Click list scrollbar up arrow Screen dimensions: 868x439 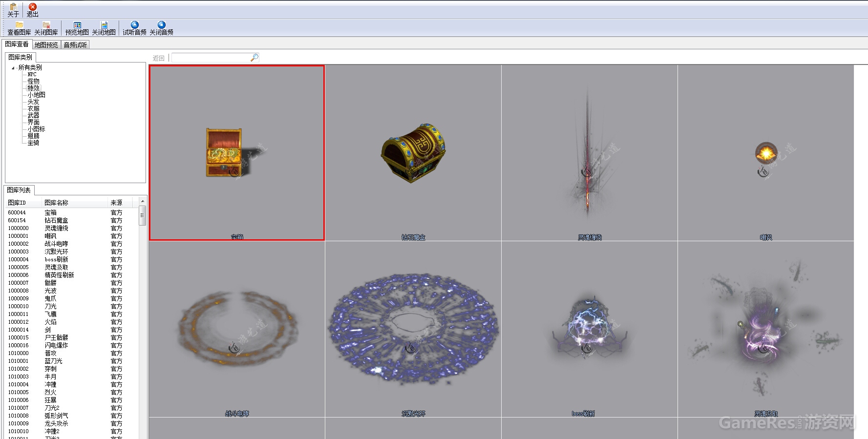(x=142, y=201)
